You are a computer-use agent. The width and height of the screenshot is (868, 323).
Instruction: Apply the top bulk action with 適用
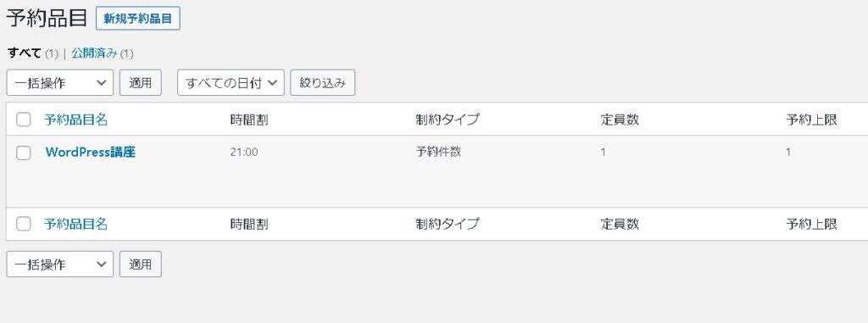[141, 82]
